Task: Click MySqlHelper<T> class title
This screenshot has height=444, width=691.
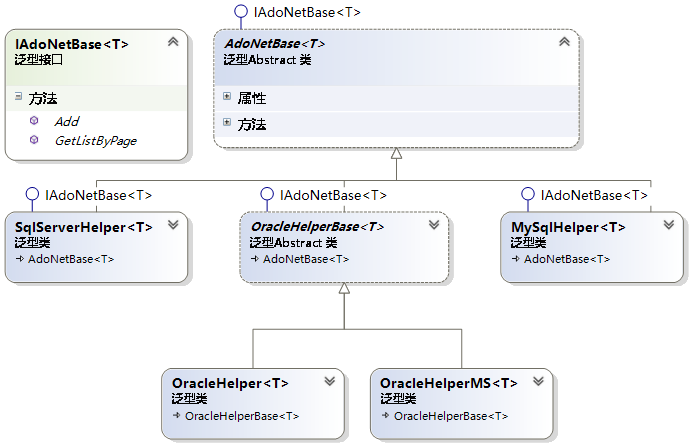Action: coord(568,227)
